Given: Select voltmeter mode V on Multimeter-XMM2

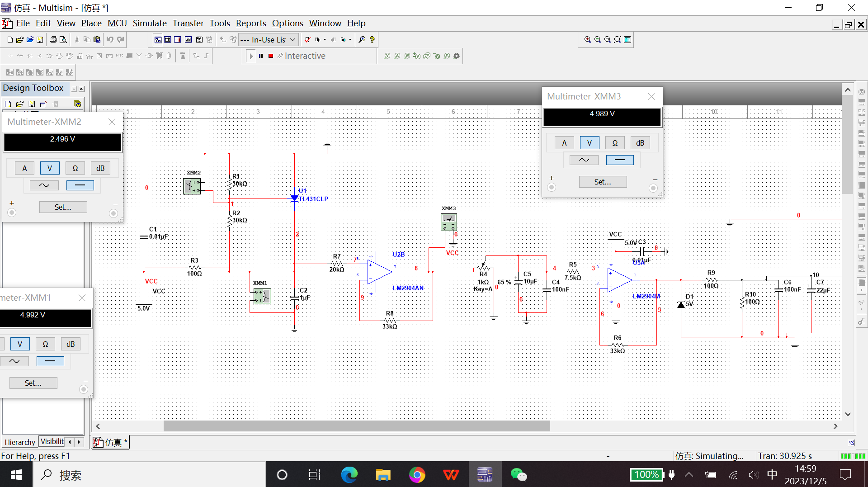Looking at the screenshot, I should [x=50, y=168].
